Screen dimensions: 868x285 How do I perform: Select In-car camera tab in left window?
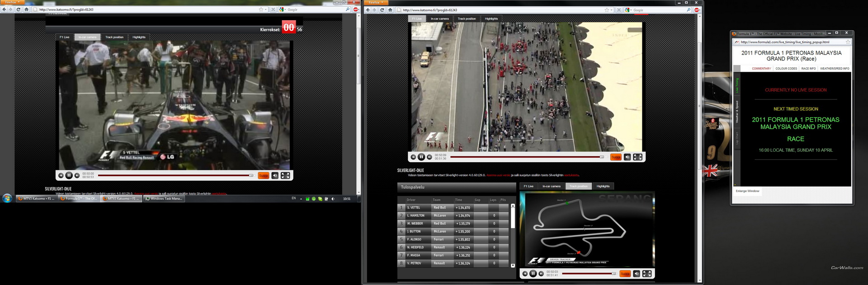click(87, 37)
